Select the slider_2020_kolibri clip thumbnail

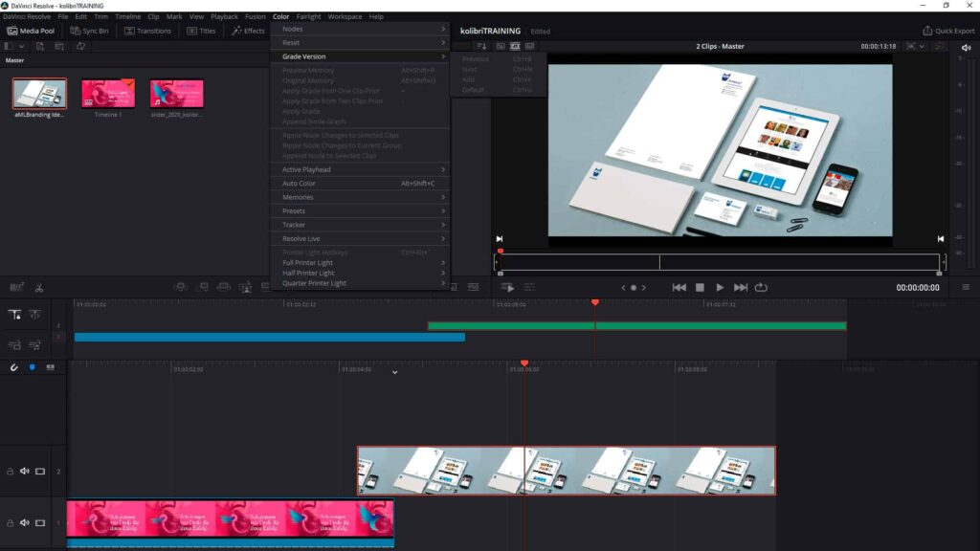(176, 94)
